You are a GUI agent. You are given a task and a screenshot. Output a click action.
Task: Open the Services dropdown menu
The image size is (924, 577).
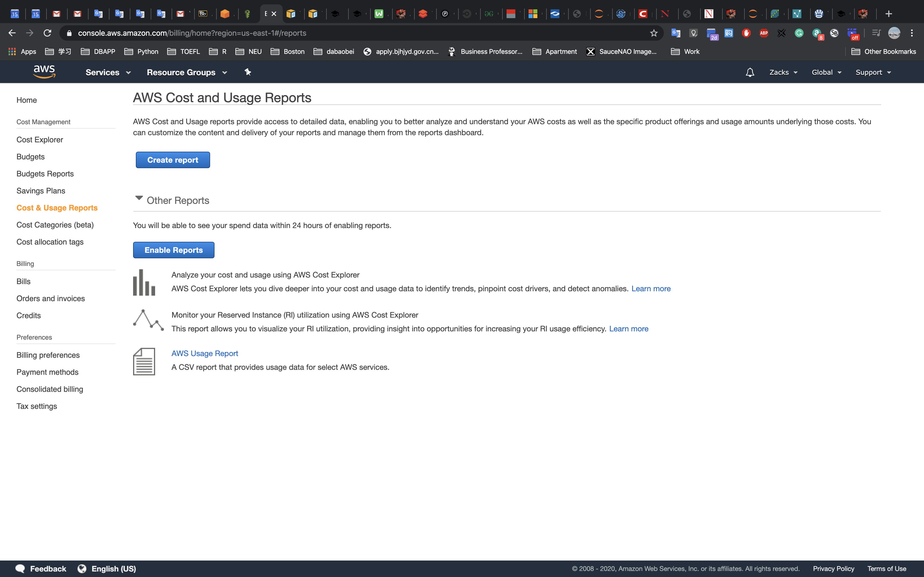point(108,73)
